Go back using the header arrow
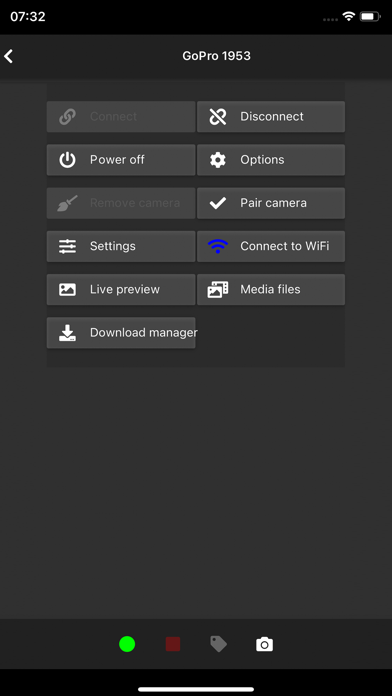The width and height of the screenshot is (392, 696). point(8,56)
